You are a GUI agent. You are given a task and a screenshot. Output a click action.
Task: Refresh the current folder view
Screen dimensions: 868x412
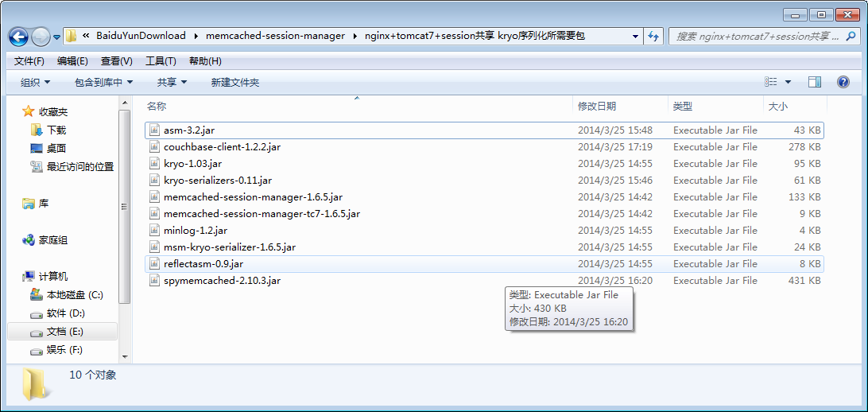653,36
